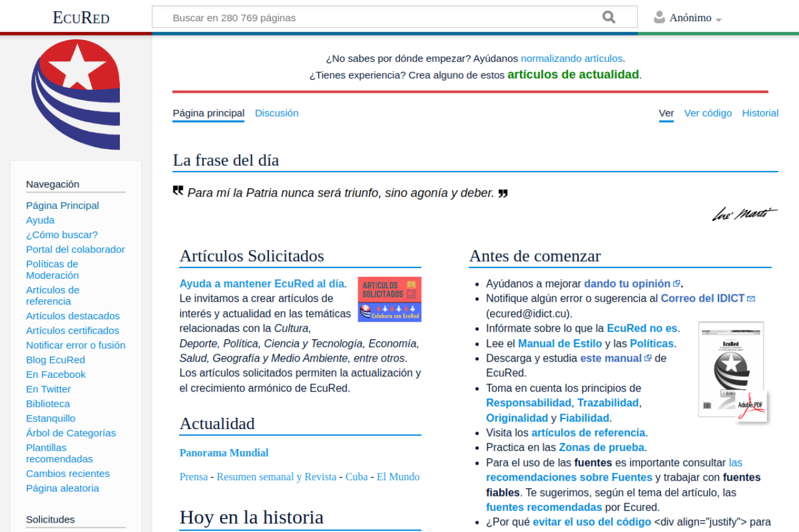Open the Artículos Solicitados banner image
Screen dimensions: 799x532
[x=390, y=299]
